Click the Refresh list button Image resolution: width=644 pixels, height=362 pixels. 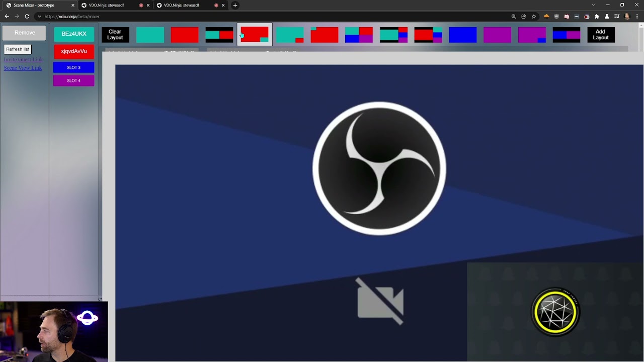18,49
